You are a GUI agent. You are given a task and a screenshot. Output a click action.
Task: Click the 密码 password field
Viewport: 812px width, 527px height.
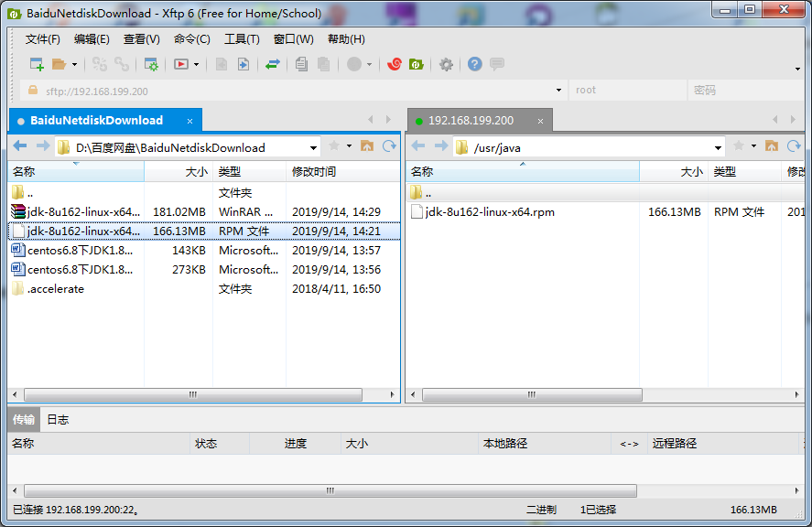click(746, 91)
